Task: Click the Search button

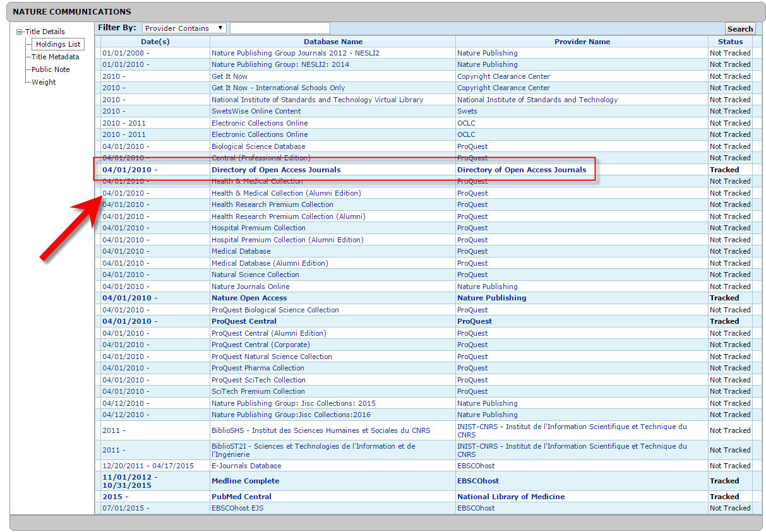Action: tap(739, 29)
